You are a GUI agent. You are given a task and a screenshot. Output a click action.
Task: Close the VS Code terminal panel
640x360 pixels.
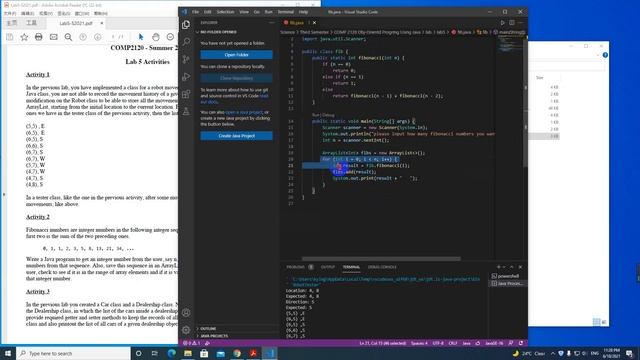(x=520, y=267)
